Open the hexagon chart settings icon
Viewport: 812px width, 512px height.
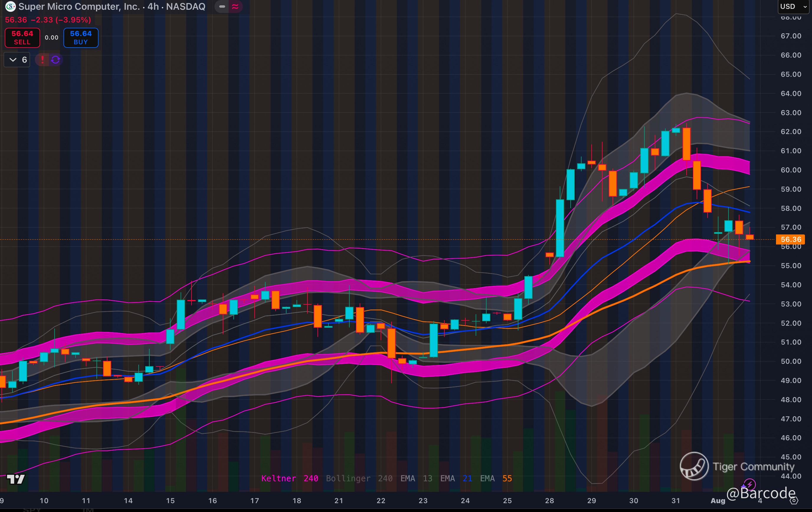tap(794, 500)
